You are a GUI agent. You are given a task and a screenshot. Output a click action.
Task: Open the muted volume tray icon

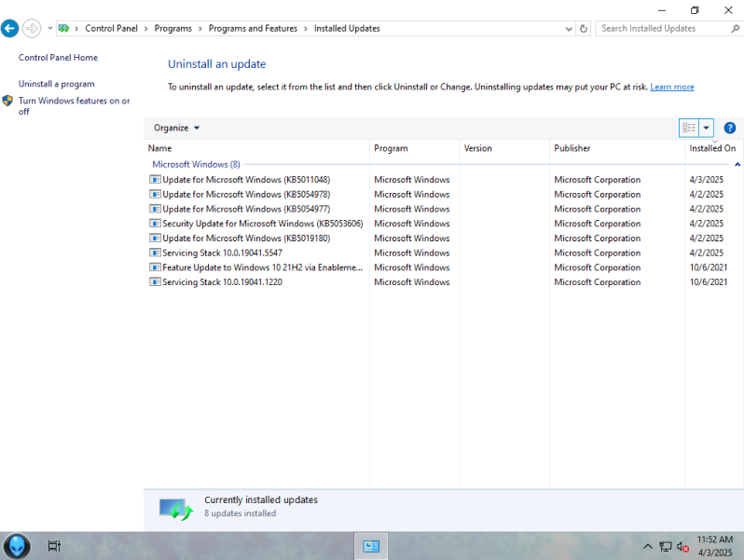(x=682, y=547)
